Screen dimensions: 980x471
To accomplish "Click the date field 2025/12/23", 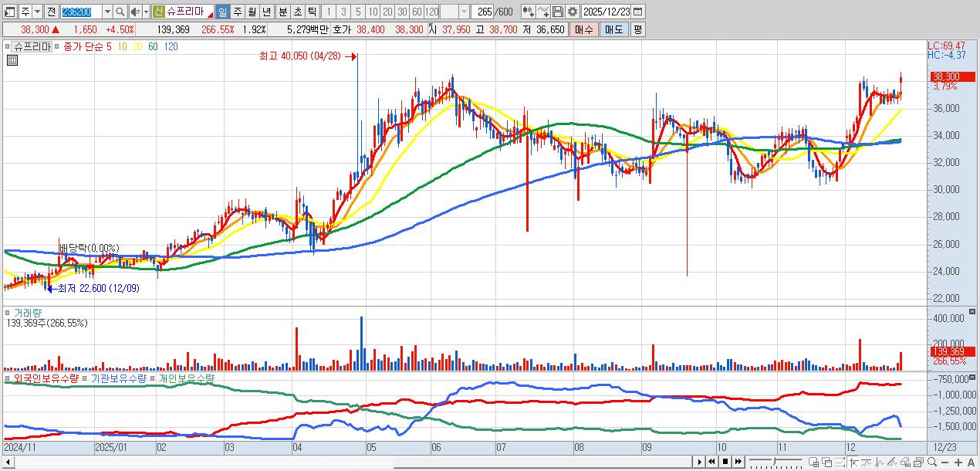I will pyautogui.click(x=606, y=12).
